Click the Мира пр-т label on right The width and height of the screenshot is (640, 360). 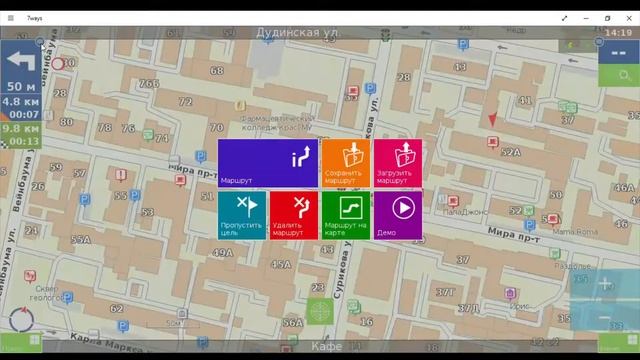point(513,235)
